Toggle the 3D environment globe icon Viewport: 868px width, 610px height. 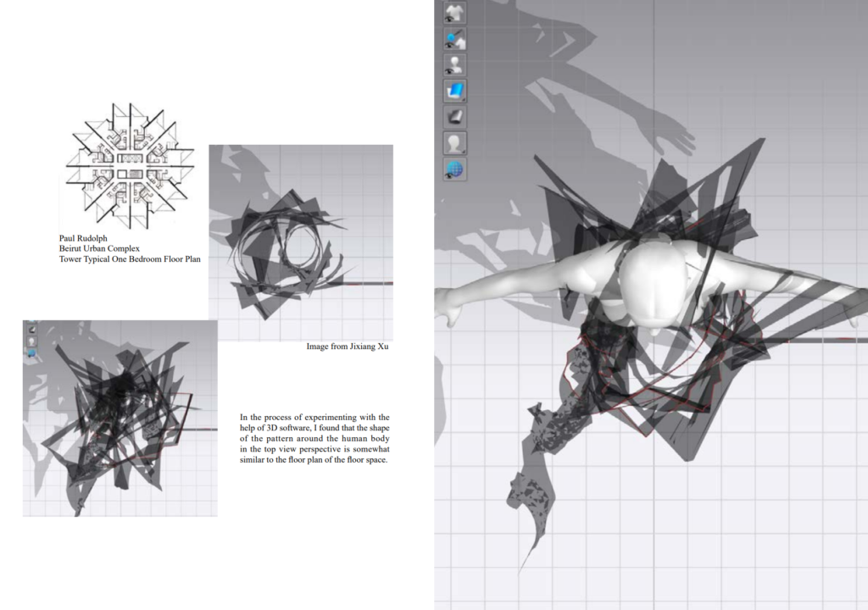pyautogui.click(x=454, y=169)
